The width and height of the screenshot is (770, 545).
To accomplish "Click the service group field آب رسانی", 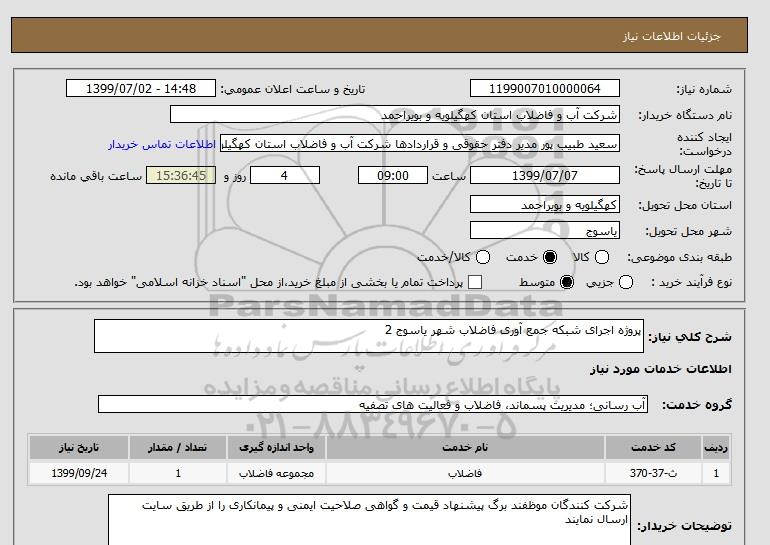I will [373, 405].
